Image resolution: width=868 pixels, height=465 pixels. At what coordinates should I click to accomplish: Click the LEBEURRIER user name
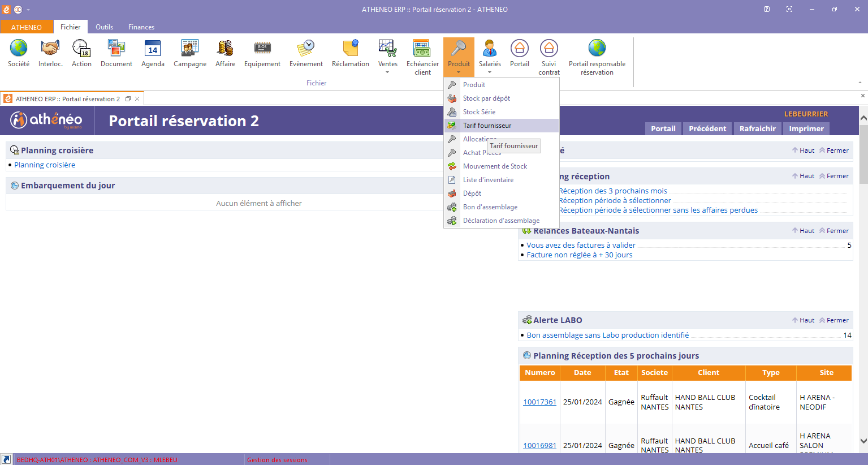806,114
